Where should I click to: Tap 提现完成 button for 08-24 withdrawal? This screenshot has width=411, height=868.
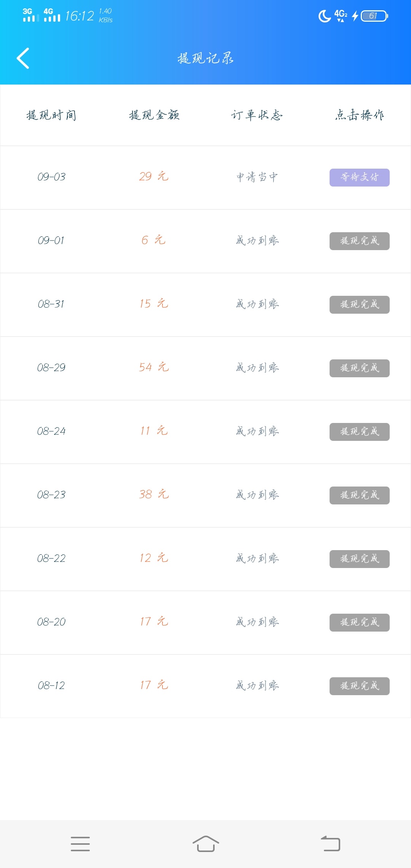(360, 432)
